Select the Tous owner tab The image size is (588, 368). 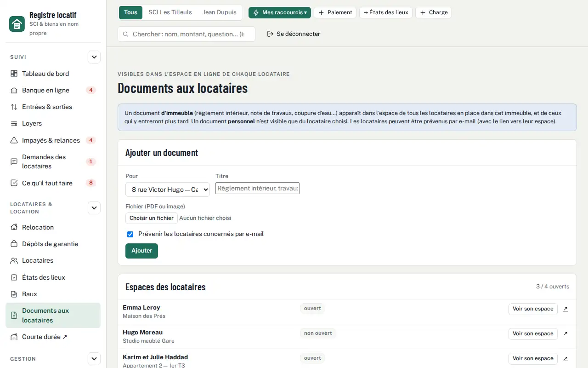[x=130, y=12]
